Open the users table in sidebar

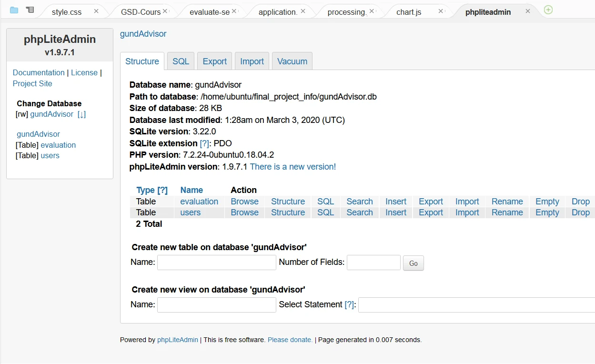pos(50,156)
